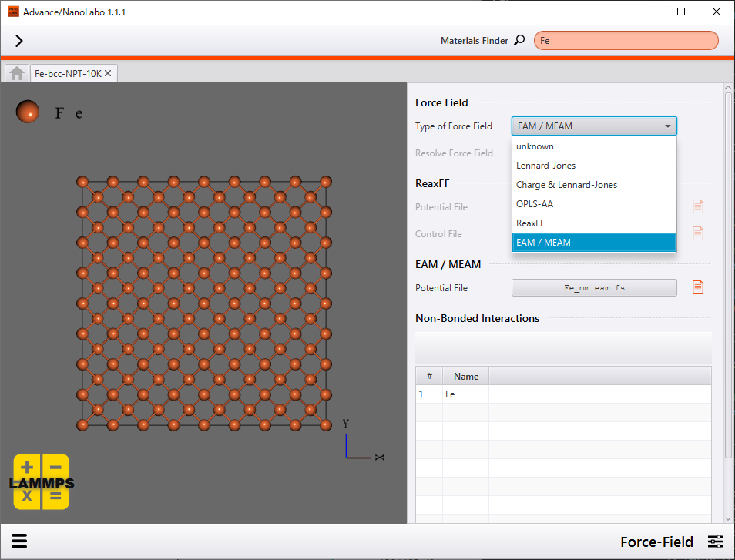Viewport: 735px width, 560px height.
Task: Open the ReaxFF Control File document icon
Action: click(x=698, y=233)
